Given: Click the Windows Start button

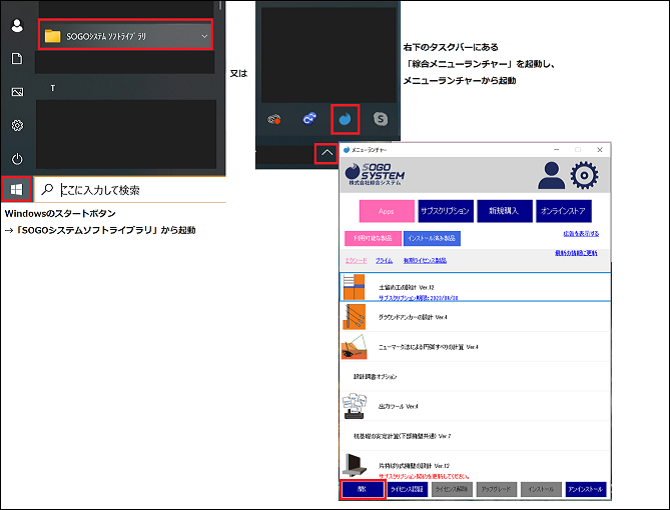Looking at the screenshot, I should tap(17, 189).
